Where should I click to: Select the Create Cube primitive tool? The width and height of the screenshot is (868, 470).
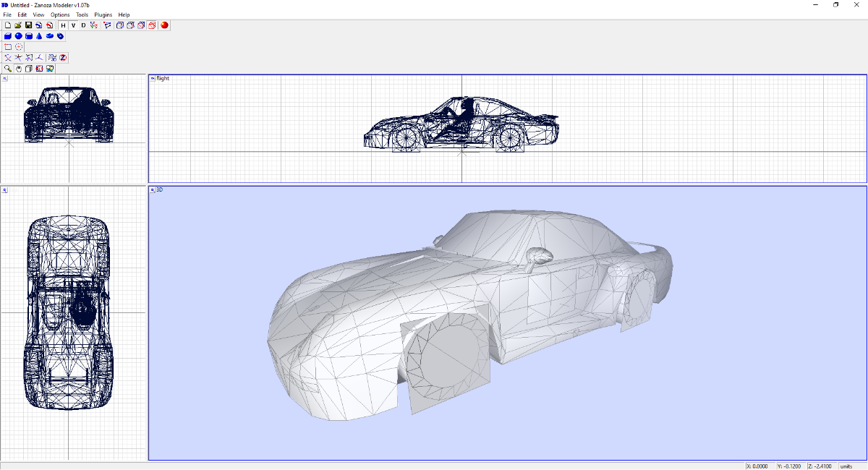[7, 36]
